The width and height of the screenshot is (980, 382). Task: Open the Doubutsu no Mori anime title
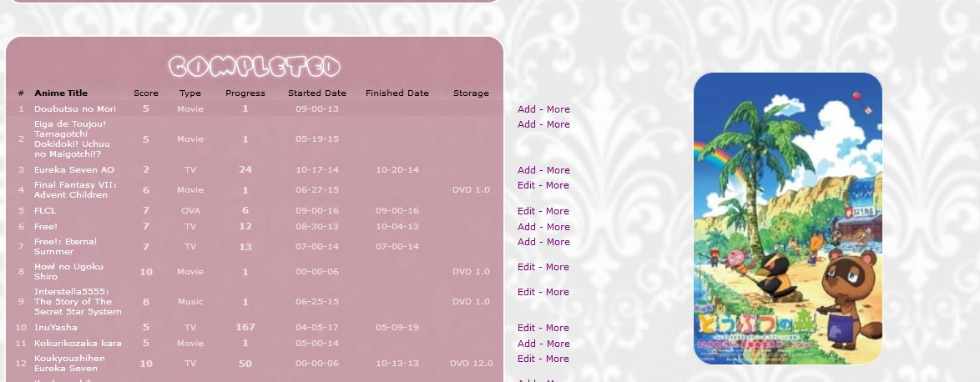[74, 108]
